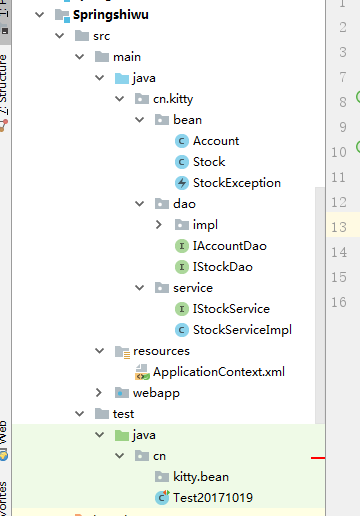The image size is (360, 516).
Task: Click the cn package icon under test
Action: [142, 456]
